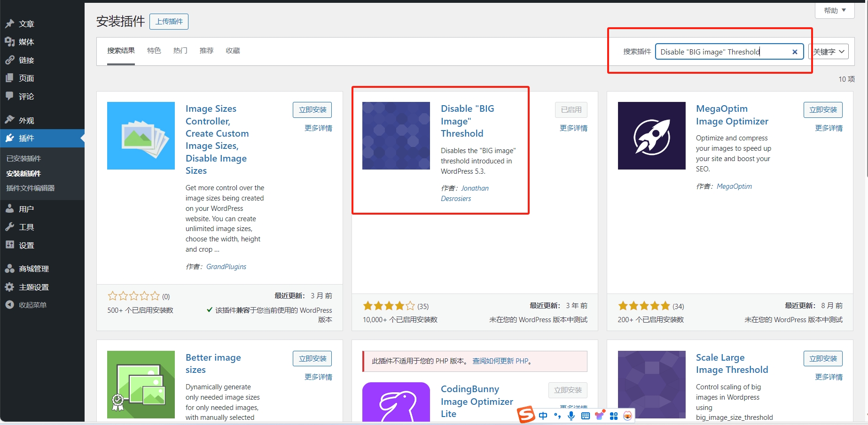Image resolution: width=868 pixels, height=425 pixels.
Task: Open the Scale Large Image Threshold title link
Action: (732, 364)
